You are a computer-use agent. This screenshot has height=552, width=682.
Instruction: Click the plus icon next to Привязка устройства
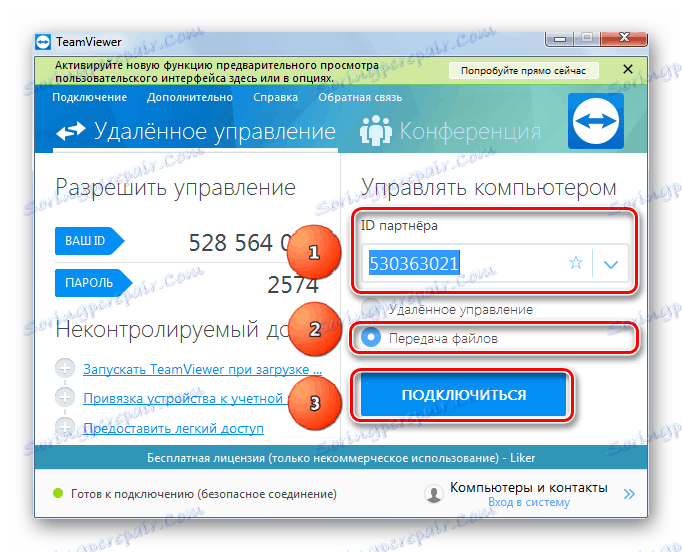click(x=65, y=397)
